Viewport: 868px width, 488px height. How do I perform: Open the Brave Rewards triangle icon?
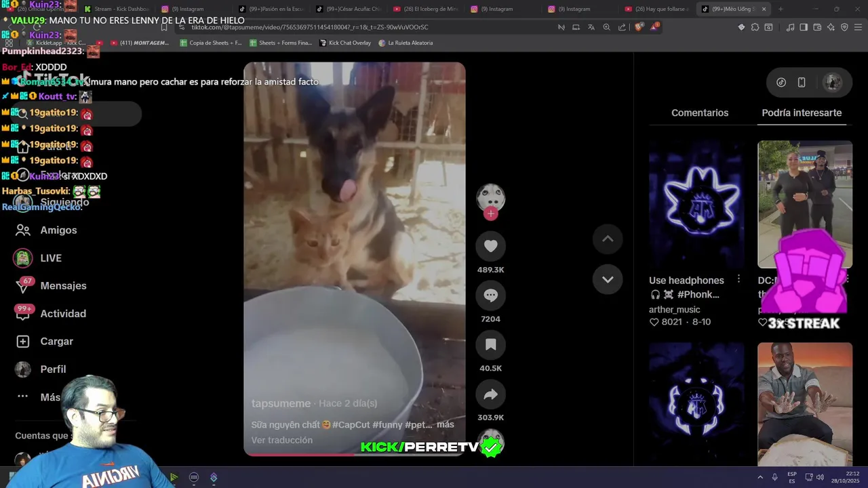point(655,26)
